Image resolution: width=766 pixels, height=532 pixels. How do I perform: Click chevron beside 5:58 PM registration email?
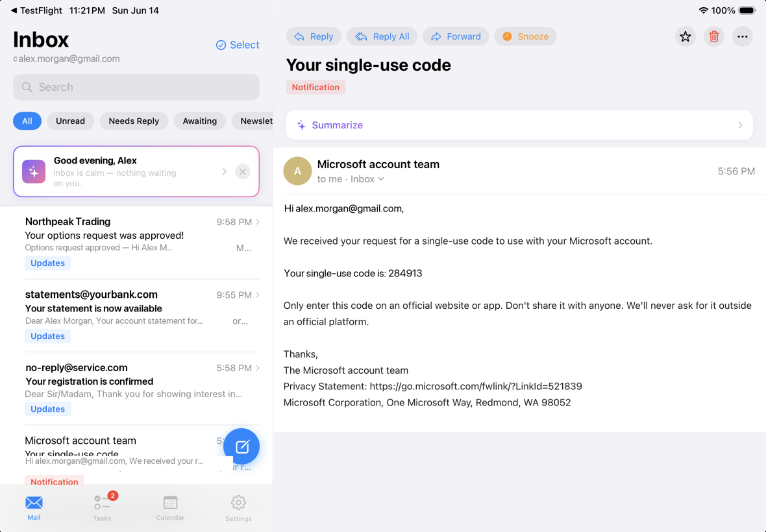pos(258,368)
